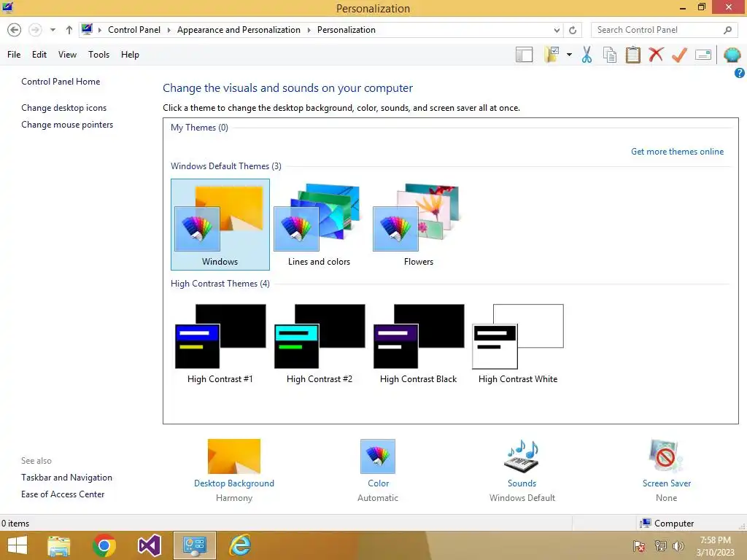Click Control Panel in the address breadcrumb

point(134,29)
